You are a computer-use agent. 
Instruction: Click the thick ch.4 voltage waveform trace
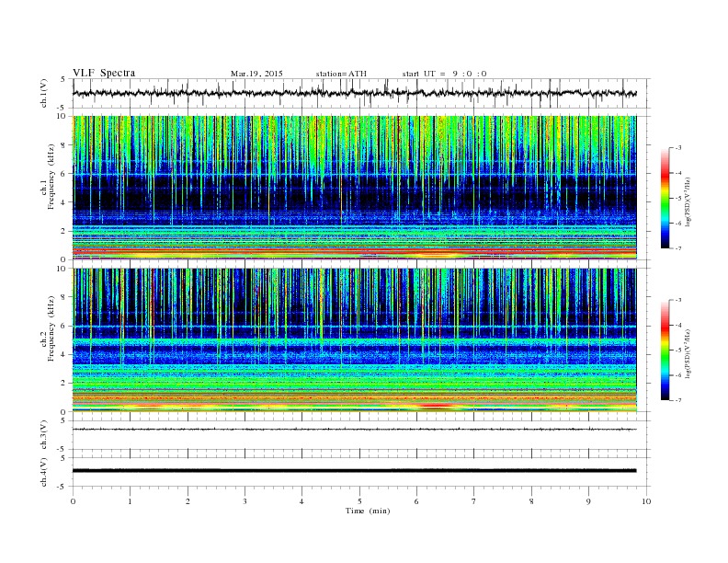pos(355,471)
